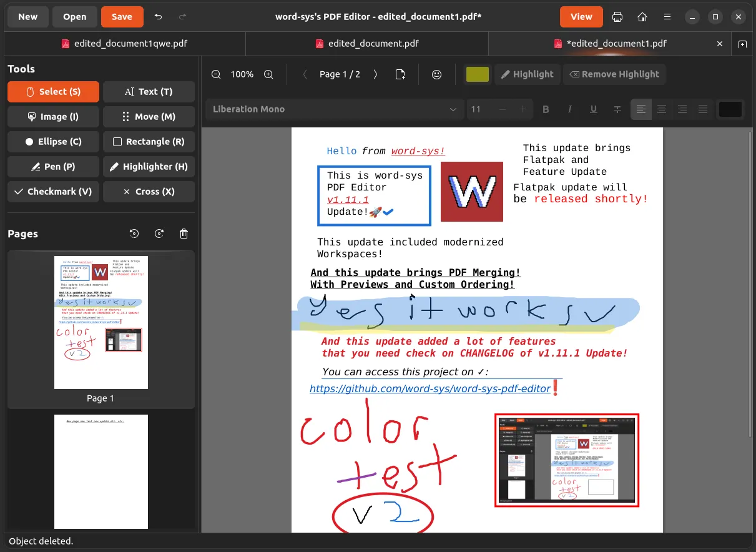The image size is (756, 552).
Task: Activate the Text (T) tool
Action: 149,92
